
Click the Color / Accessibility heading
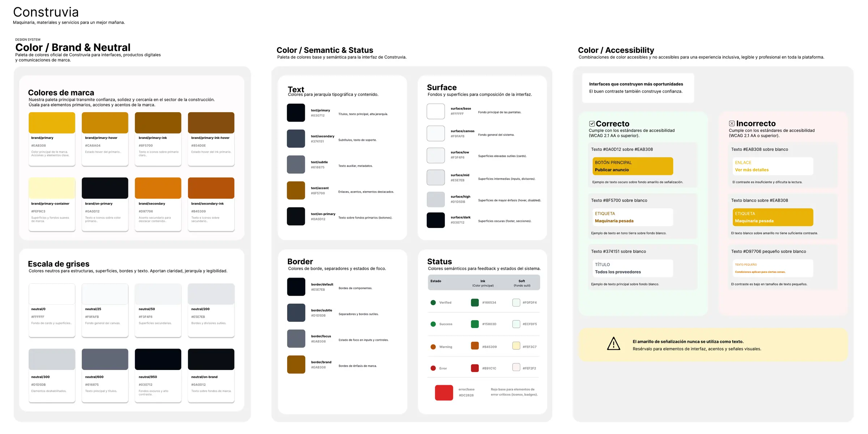point(616,50)
